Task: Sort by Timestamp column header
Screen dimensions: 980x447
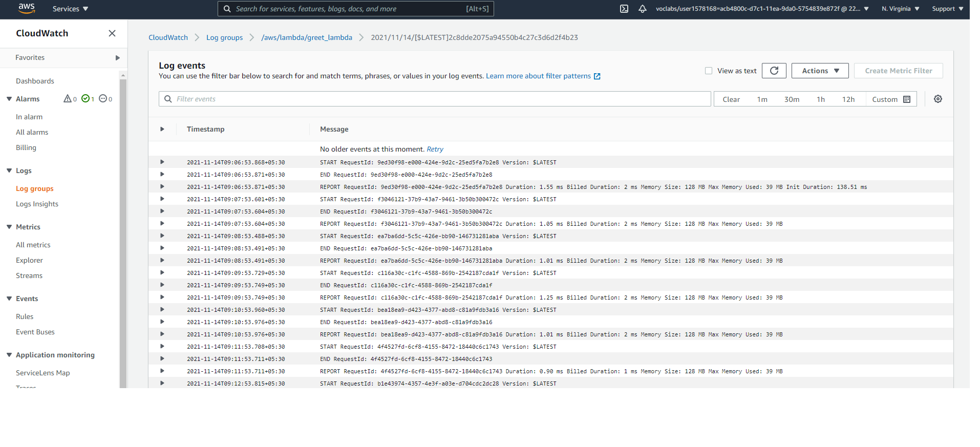Action: [205, 129]
